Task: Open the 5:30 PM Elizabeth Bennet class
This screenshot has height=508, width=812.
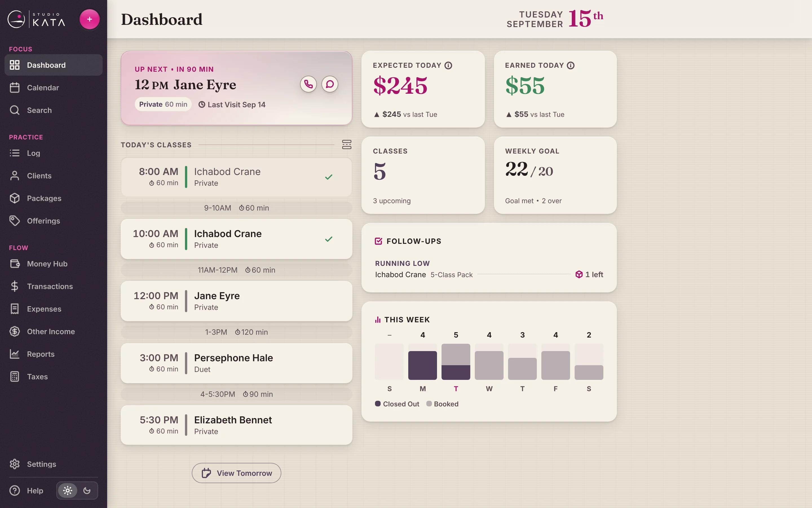Action: (x=236, y=425)
